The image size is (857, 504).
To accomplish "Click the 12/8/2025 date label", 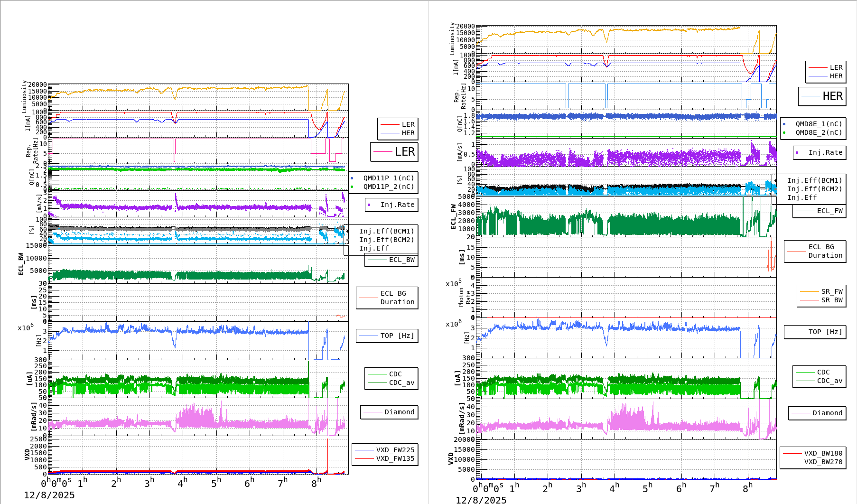I will (49, 495).
